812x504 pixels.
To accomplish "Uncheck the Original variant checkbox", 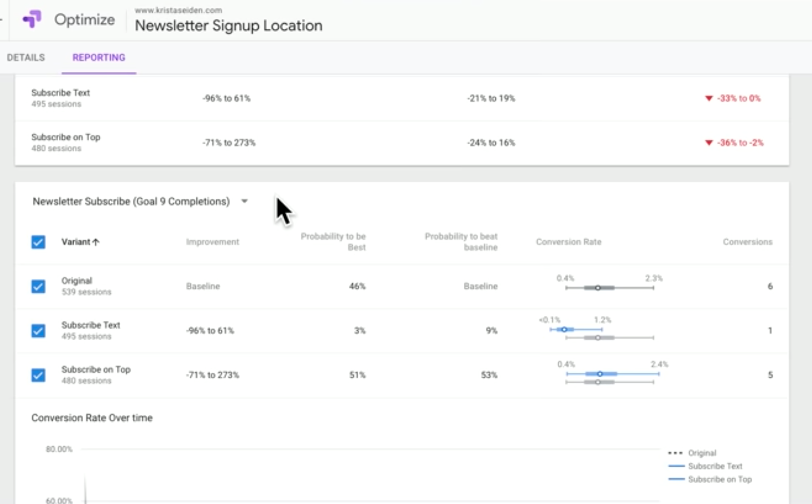I will (x=38, y=286).
